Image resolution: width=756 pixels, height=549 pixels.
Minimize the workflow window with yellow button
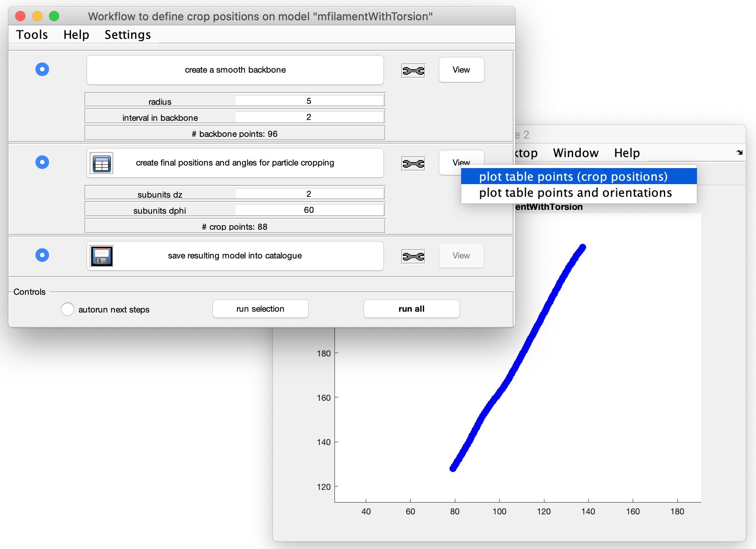pos(37,16)
